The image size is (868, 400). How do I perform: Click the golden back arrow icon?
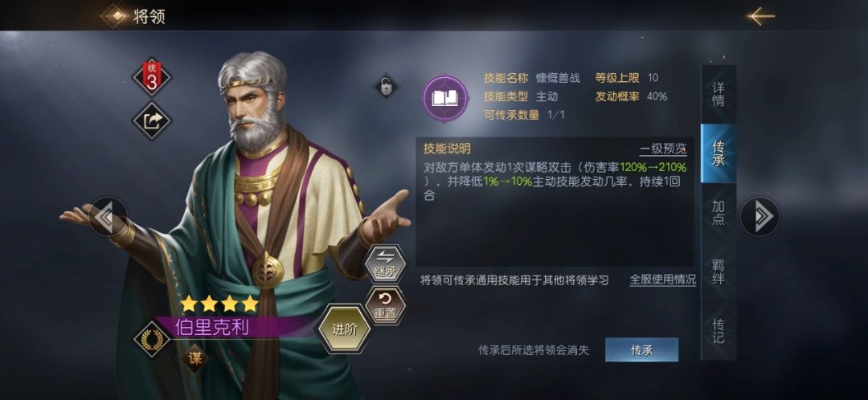pyautogui.click(x=760, y=17)
